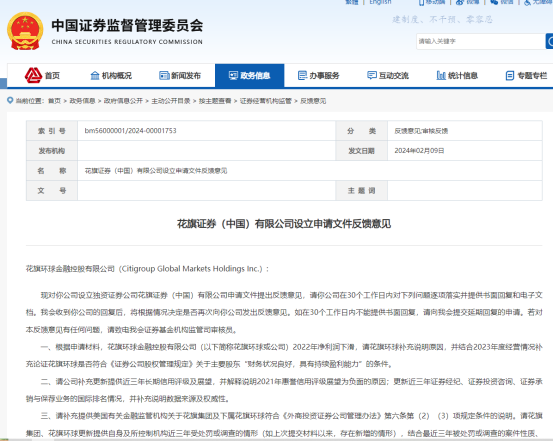Click the paragraph starting 现对你公司设立独资证券公司
The image size is (553, 441).
point(284,312)
